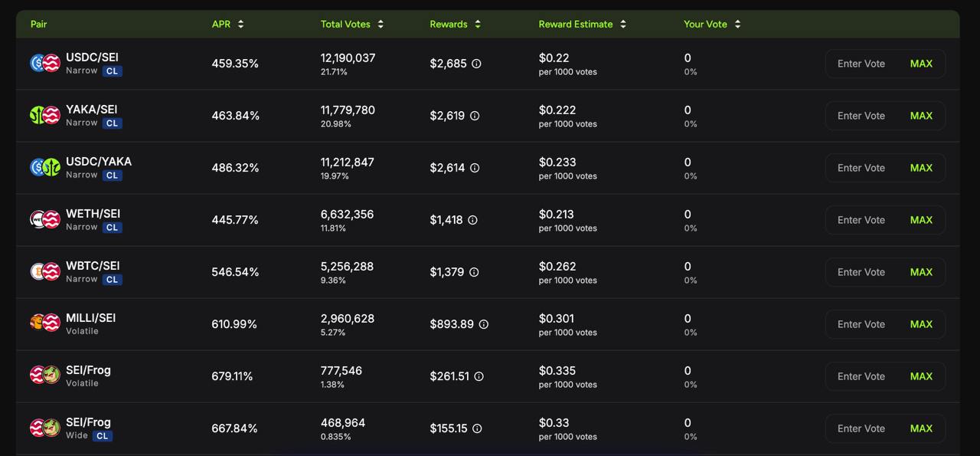Click the CL badge under YAKA/SEI

coord(113,123)
